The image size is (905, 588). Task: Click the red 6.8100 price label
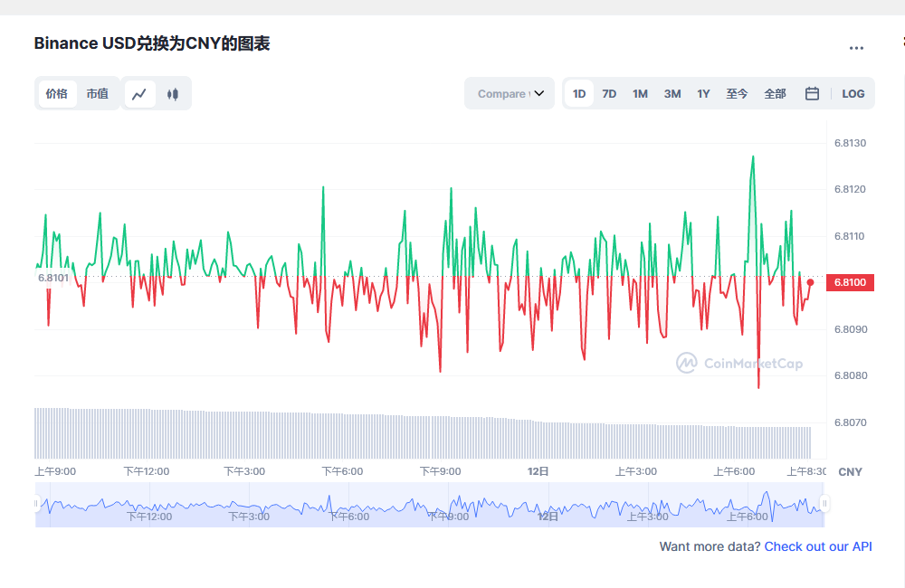coord(850,282)
